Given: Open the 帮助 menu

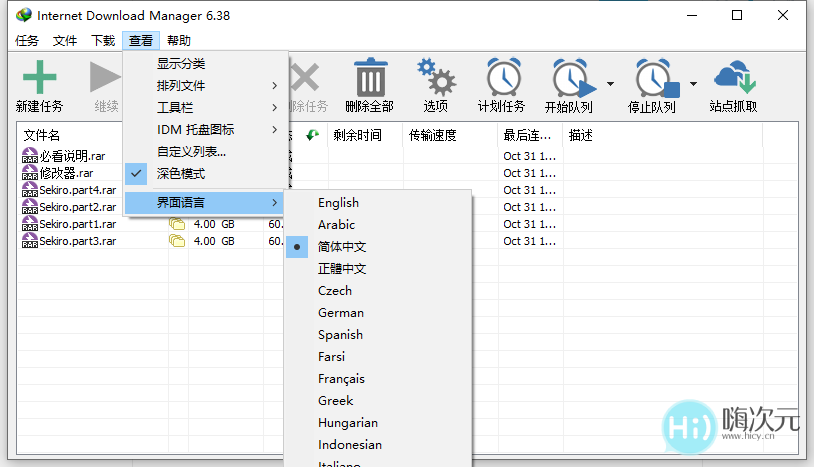Looking at the screenshot, I should pyautogui.click(x=179, y=40).
